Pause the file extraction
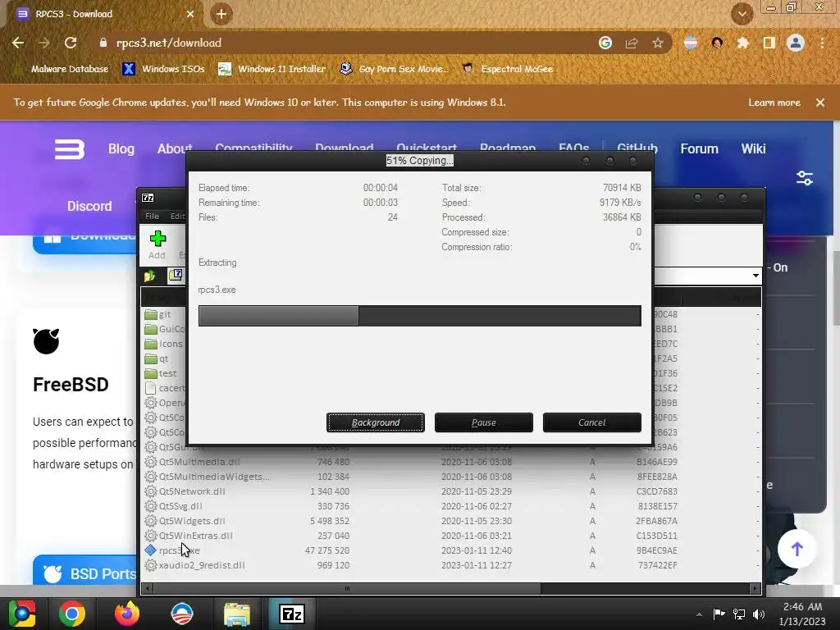Viewport: 840px width, 630px height. coord(484,422)
